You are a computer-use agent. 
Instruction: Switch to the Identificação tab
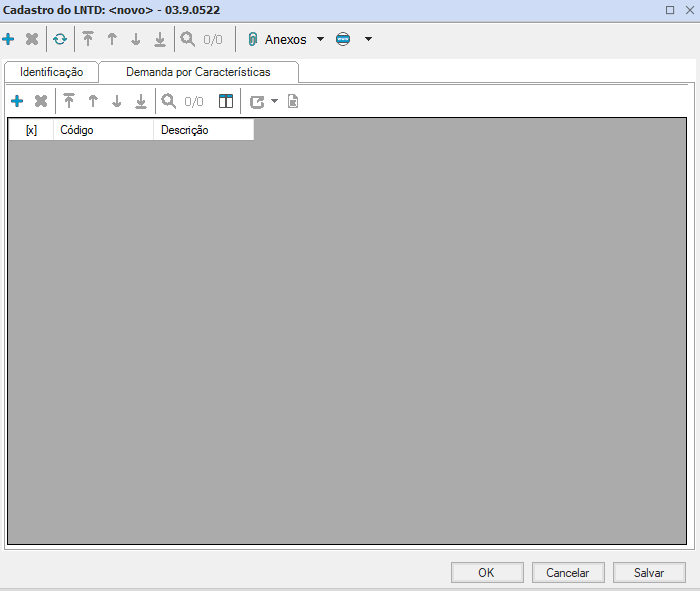pyautogui.click(x=51, y=73)
